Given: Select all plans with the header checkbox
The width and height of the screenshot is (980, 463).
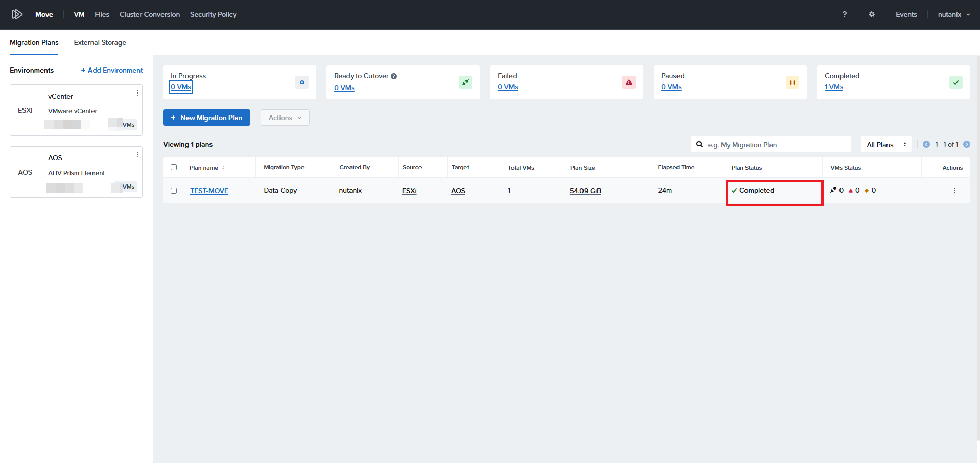Looking at the screenshot, I should pyautogui.click(x=174, y=167).
